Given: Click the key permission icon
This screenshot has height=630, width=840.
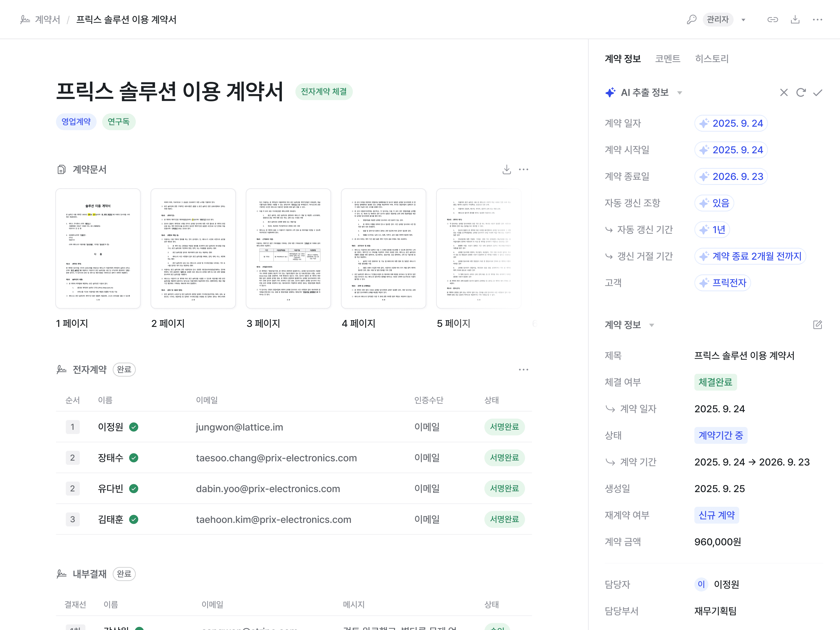Looking at the screenshot, I should click(x=692, y=19).
